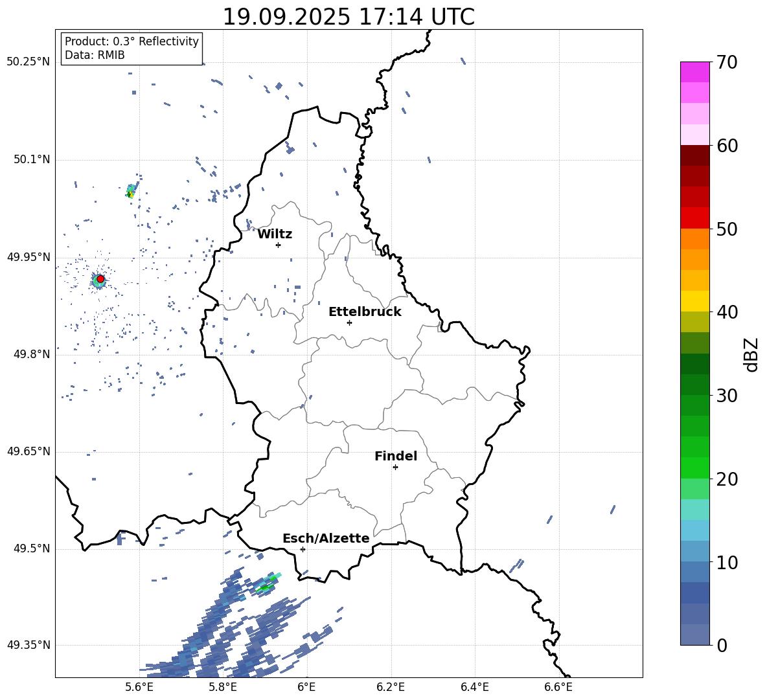Click the Ettelbruck city label
Screen dimensions: 767x700
pos(365,312)
